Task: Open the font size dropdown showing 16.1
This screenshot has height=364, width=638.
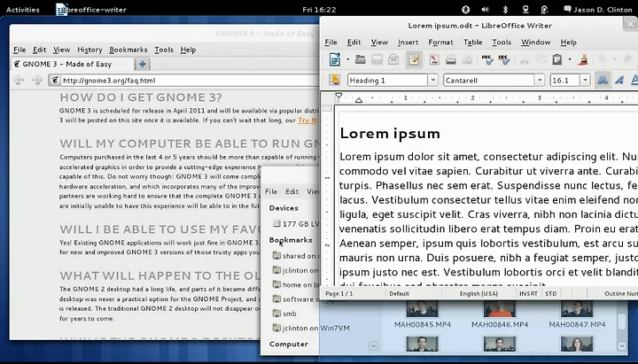Action: pos(585,80)
